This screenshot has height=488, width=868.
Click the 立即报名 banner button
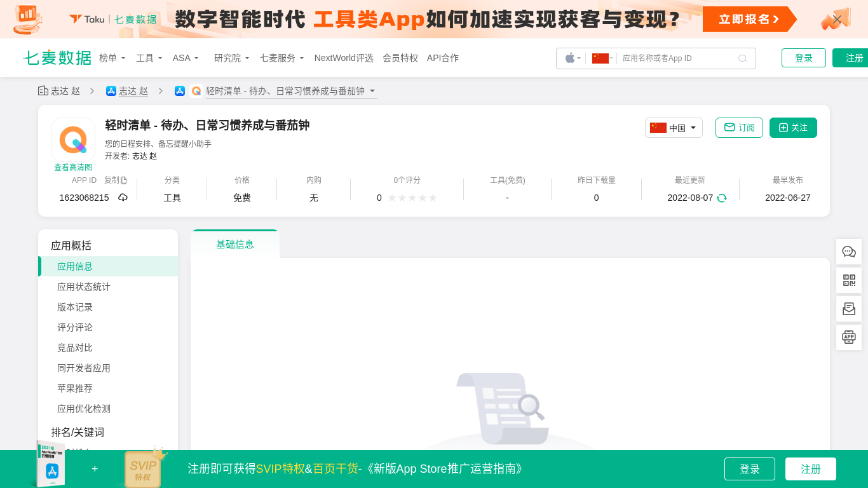749,19
